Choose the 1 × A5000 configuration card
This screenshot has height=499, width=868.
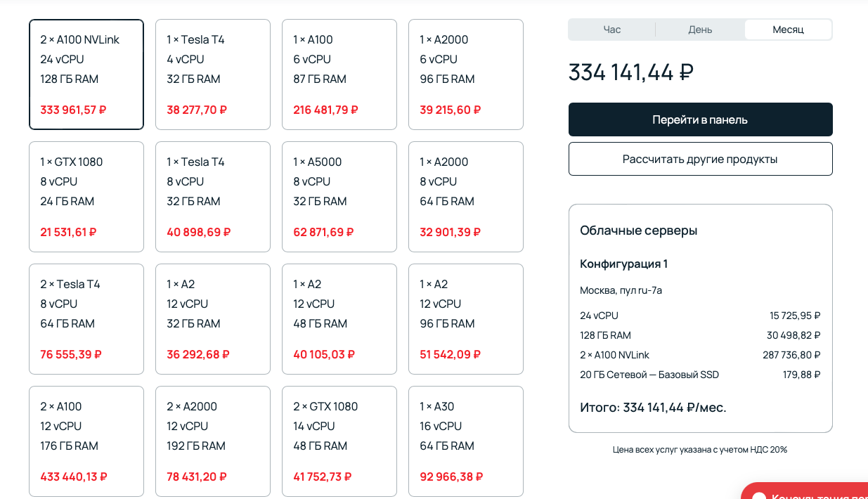tap(339, 197)
